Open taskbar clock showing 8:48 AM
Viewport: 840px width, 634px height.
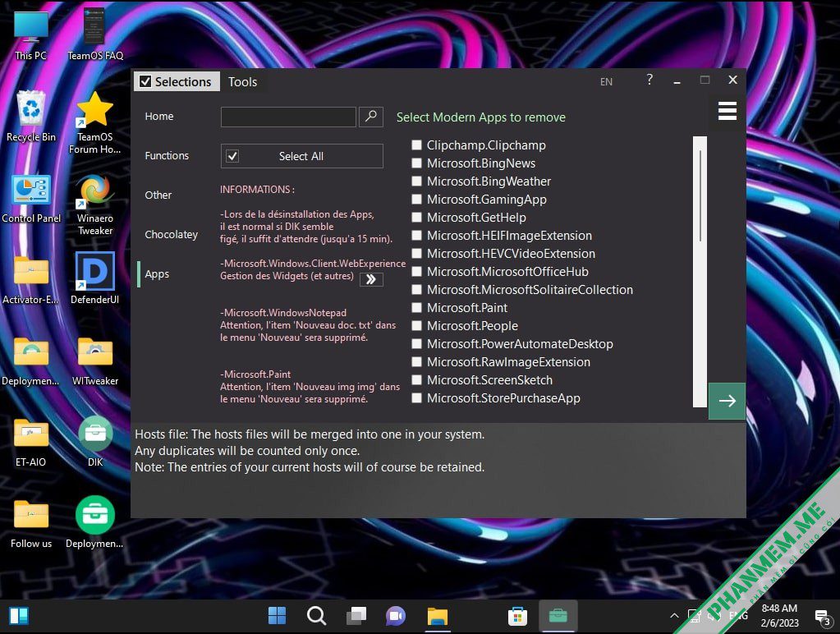pos(779,616)
